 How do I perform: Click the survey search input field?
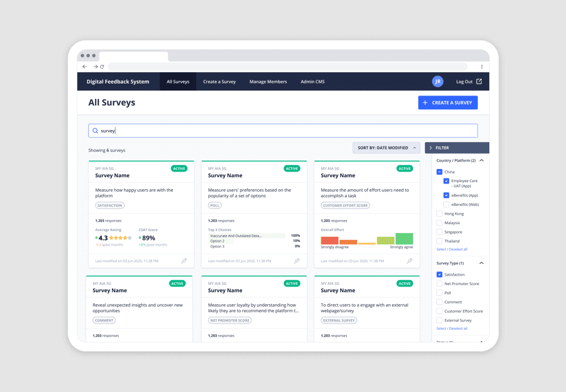283,131
